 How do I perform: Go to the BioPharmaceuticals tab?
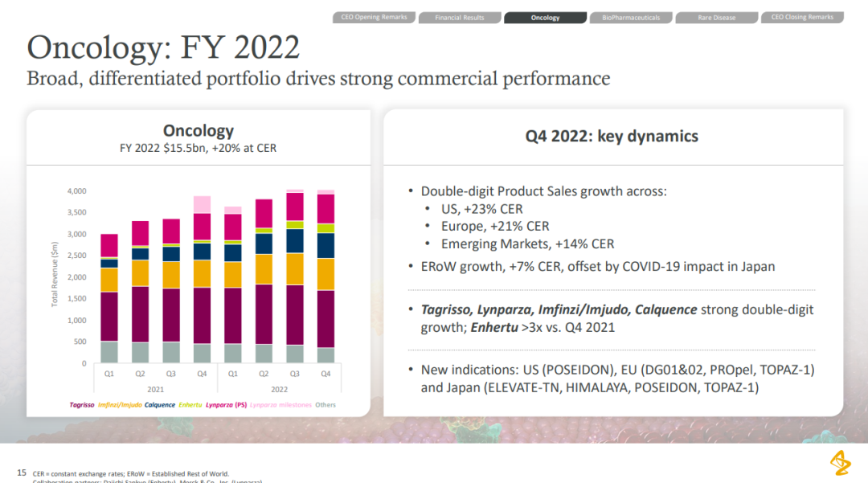coord(631,18)
